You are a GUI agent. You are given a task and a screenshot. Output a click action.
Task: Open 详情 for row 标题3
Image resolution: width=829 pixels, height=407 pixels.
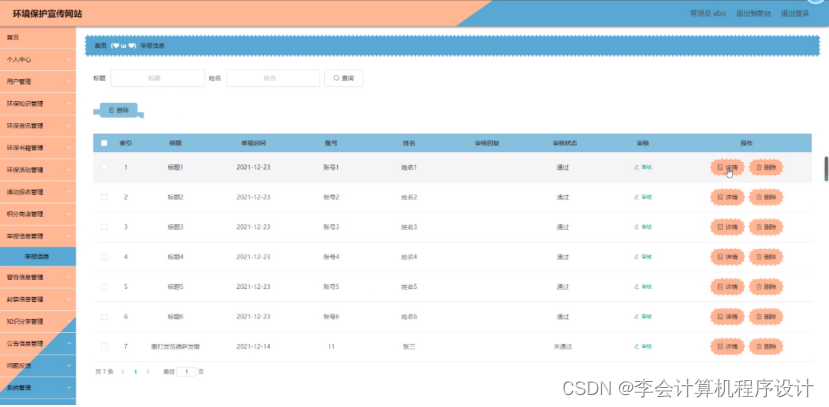point(727,227)
